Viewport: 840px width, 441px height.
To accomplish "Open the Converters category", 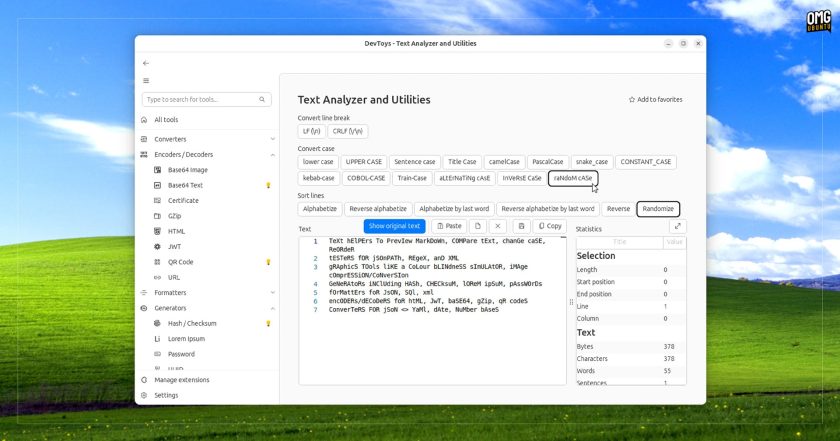I will 208,139.
